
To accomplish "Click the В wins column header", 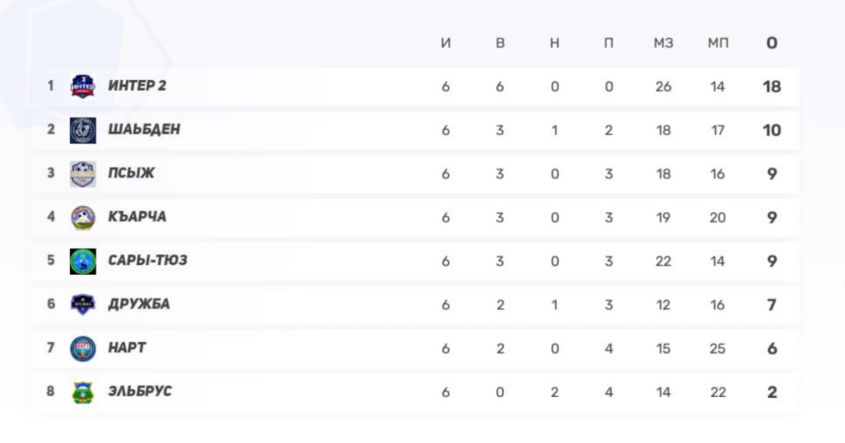I will click(500, 43).
